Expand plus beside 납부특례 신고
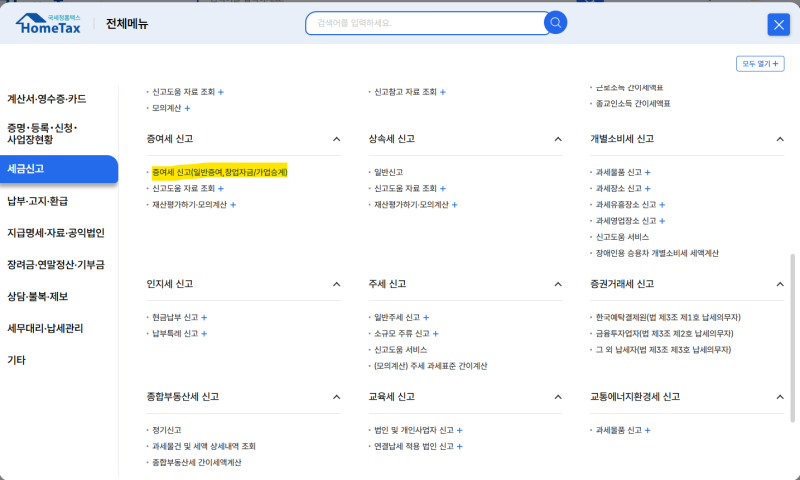The width and height of the screenshot is (800, 480). [204, 334]
